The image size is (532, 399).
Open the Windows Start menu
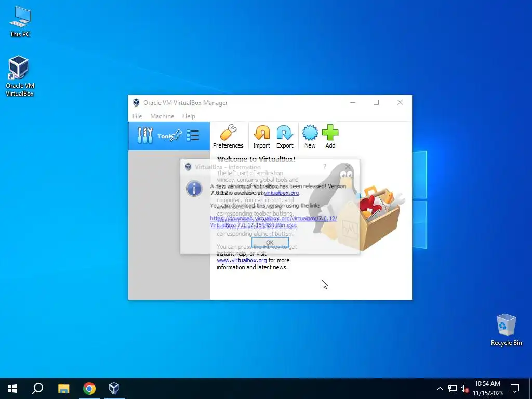click(12, 389)
